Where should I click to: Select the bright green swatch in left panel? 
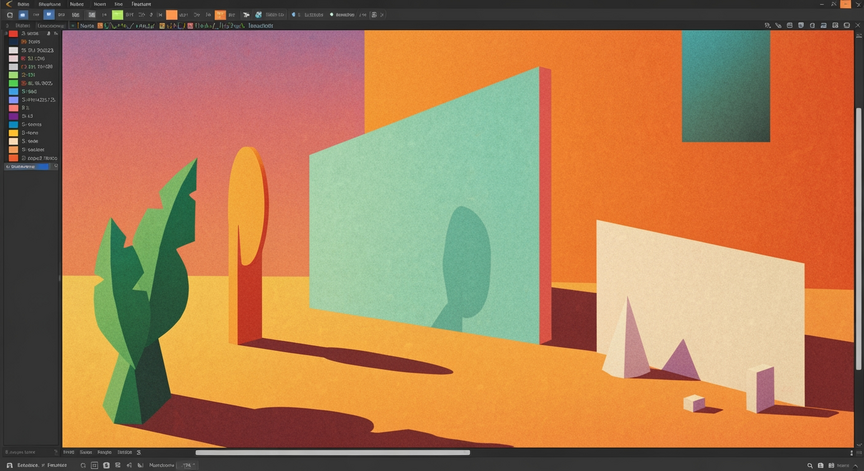pyautogui.click(x=13, y=83)
